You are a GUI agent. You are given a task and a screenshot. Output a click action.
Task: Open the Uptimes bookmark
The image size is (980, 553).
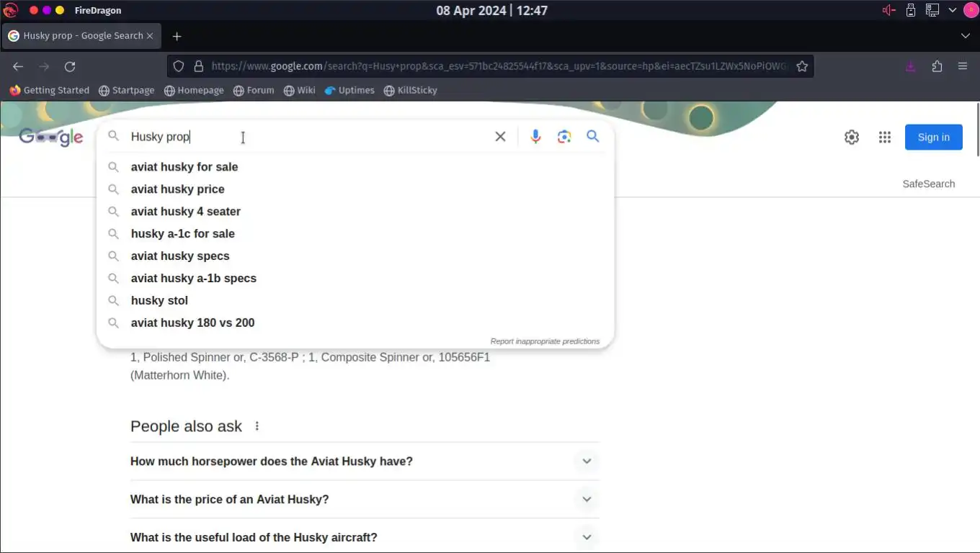349,90
